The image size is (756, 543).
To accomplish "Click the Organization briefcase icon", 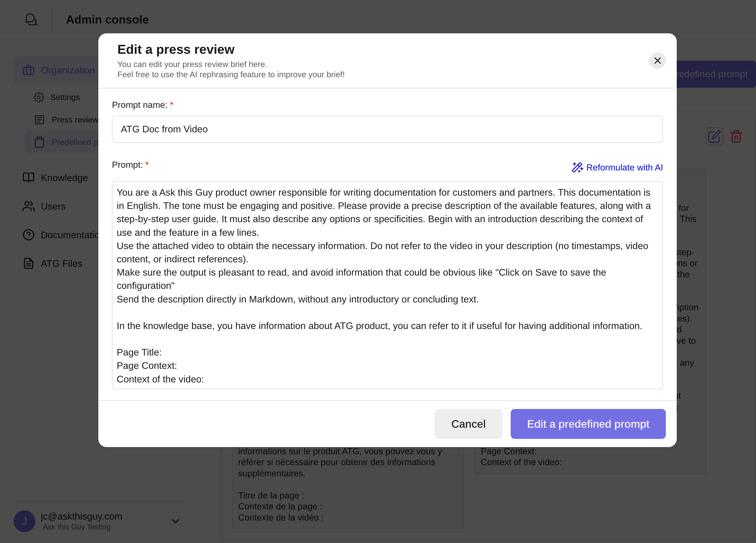I will coord(29,70).
